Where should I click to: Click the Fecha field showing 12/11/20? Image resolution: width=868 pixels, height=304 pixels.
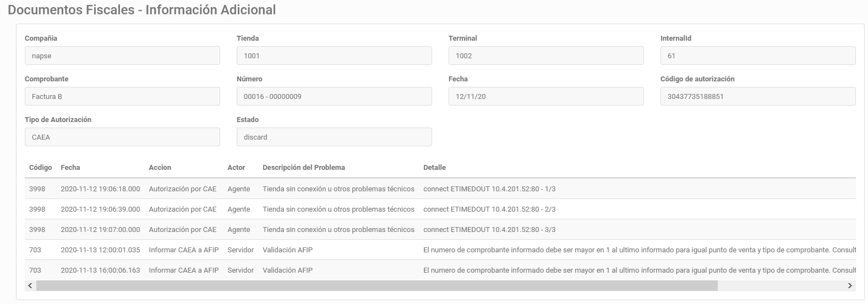click(x=546, y=96)
